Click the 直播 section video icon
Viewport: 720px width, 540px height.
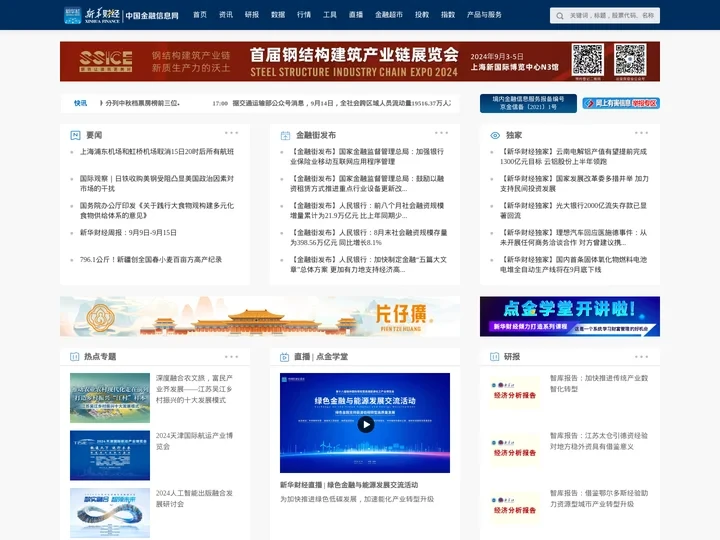coord(284,357)
